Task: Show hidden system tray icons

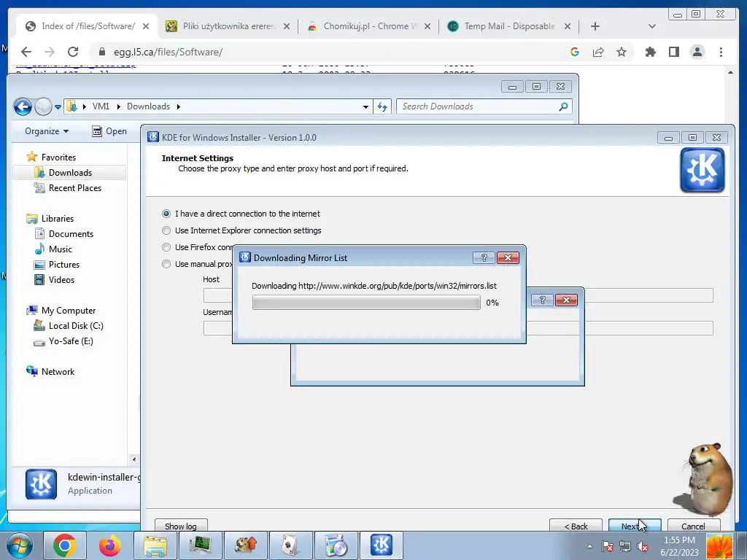Action: click(589, 546)
